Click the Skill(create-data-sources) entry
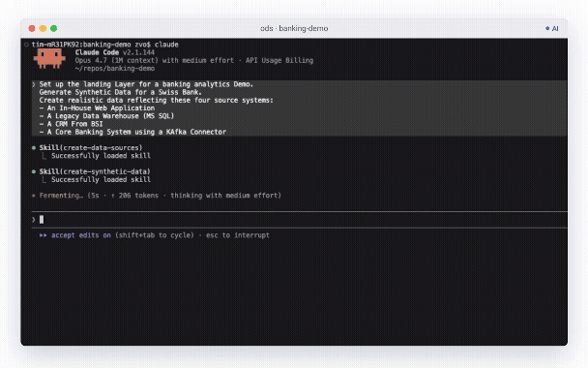The height and width of the screenshot is (368, 588). coord(91,147)
